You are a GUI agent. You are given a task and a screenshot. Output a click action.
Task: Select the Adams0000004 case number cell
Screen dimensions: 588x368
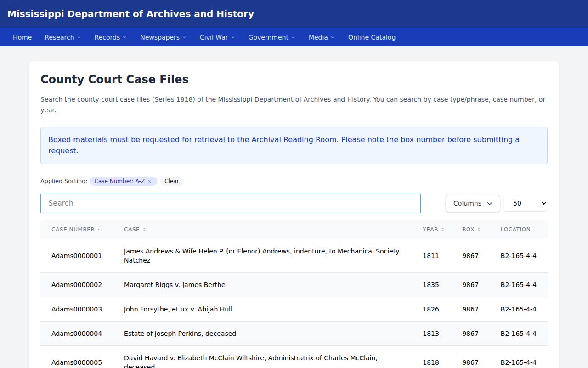77,333
